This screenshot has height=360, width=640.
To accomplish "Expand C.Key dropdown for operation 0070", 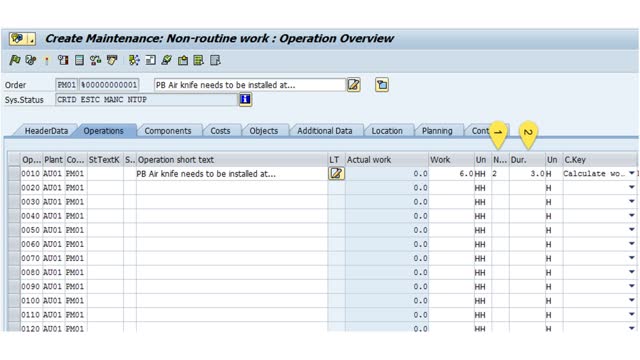I will 631,258.
